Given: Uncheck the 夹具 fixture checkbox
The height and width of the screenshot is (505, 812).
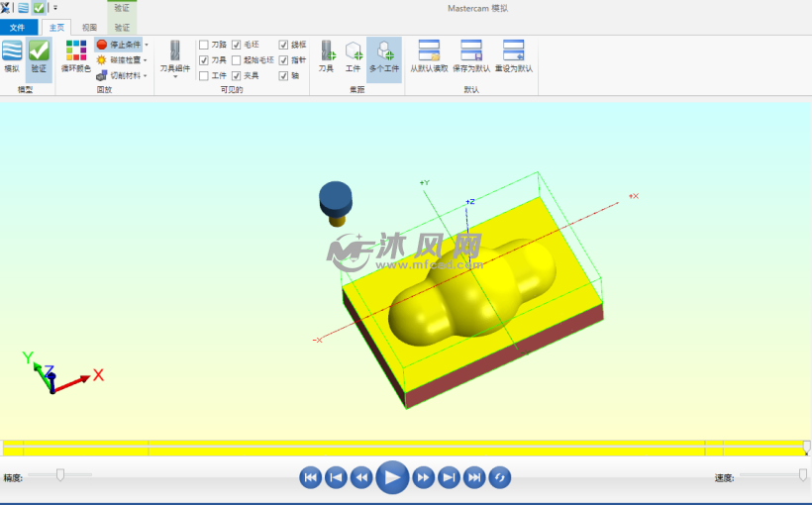Looking at the screenshot, I should (x=236, y=76).
